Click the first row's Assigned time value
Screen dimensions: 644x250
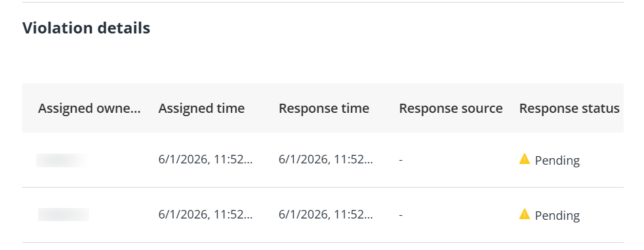(x=205, y=159)
